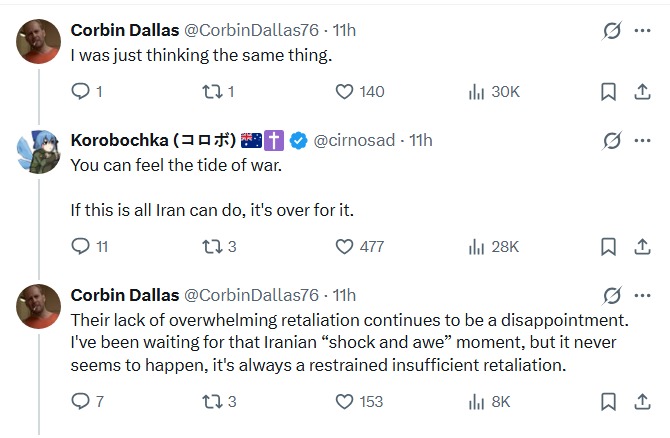Bookmark the "shock and awe" tweet
Viewport: 670px width, 438px height.
[x=608, y=402]
